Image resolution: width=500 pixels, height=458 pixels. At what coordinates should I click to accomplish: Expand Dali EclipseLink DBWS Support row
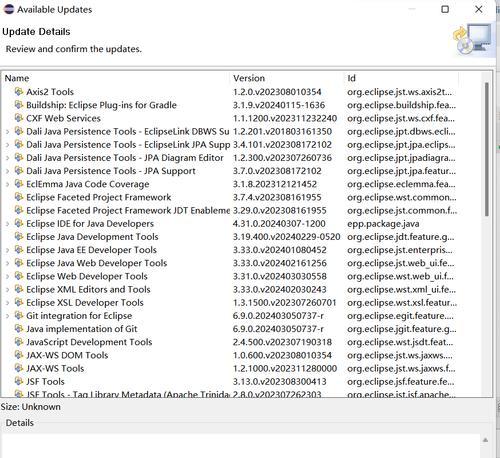click(8, 132)
